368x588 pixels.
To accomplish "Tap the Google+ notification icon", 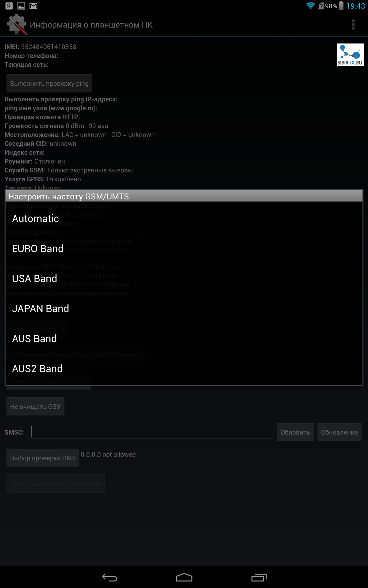I will coord(9,6).
